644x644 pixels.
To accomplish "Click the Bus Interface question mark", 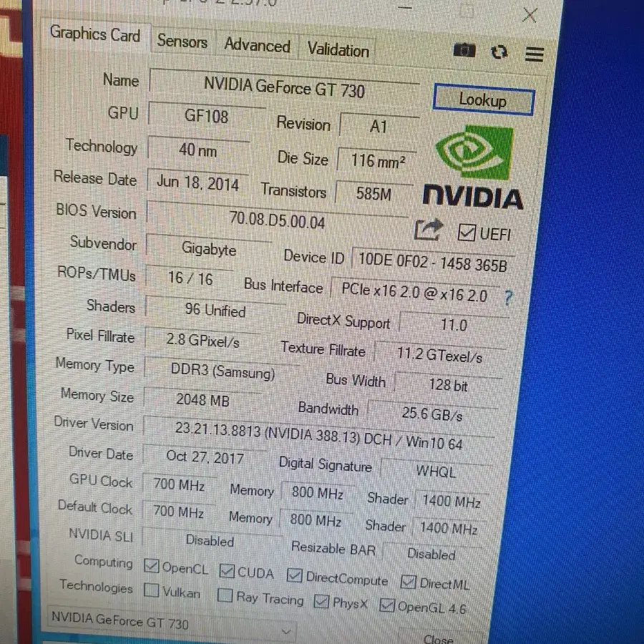I will [x=509, y=298].
